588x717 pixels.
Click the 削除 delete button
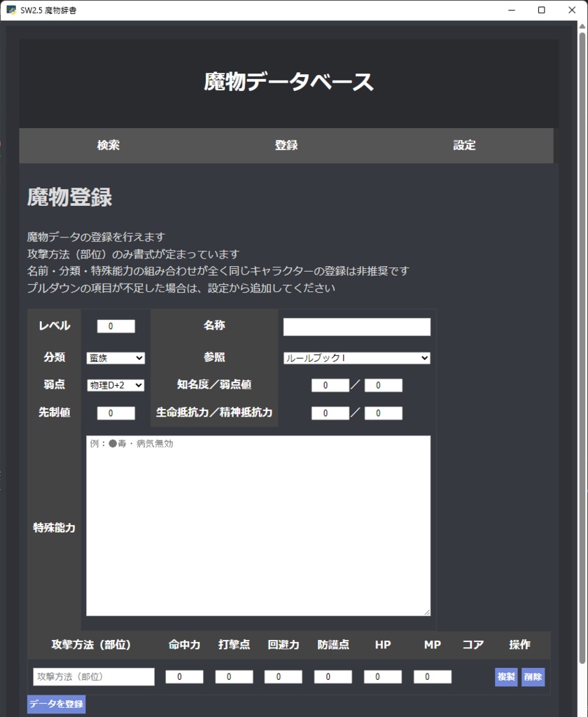533,676
